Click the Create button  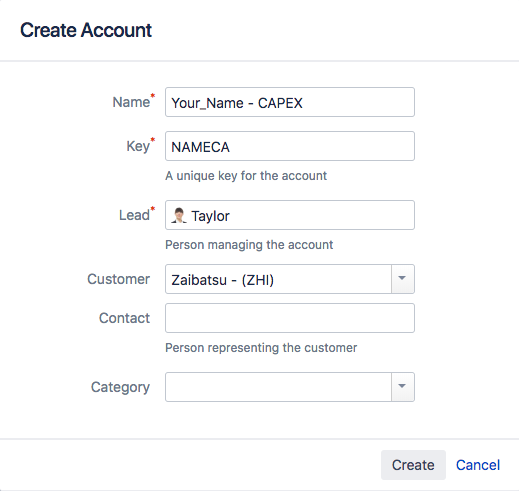(413, 465)
